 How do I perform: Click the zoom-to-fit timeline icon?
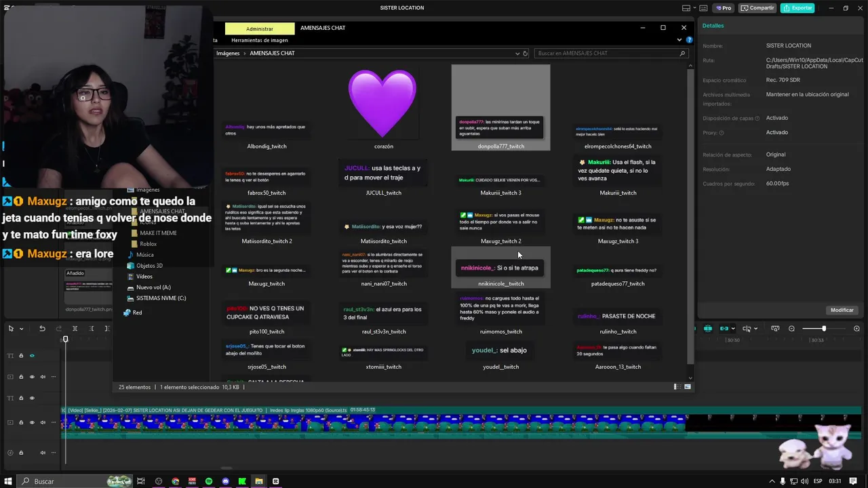coord(775,329)
